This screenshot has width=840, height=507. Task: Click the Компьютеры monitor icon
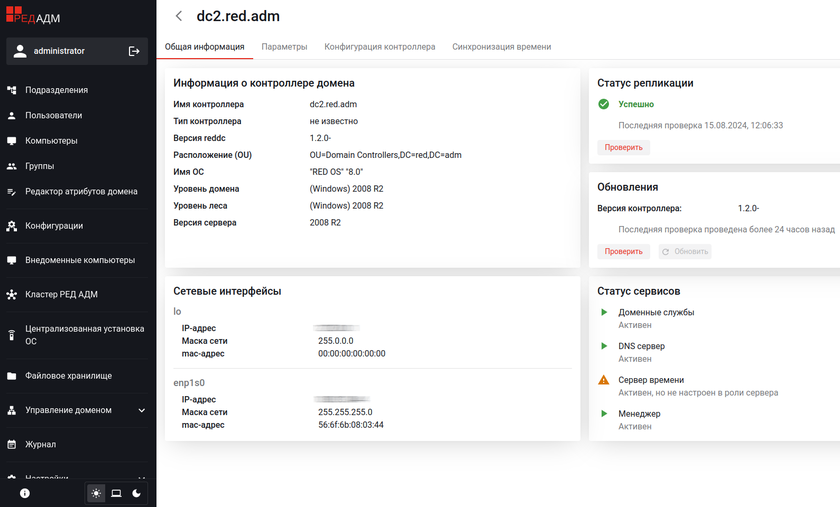[x=12, y=141]
